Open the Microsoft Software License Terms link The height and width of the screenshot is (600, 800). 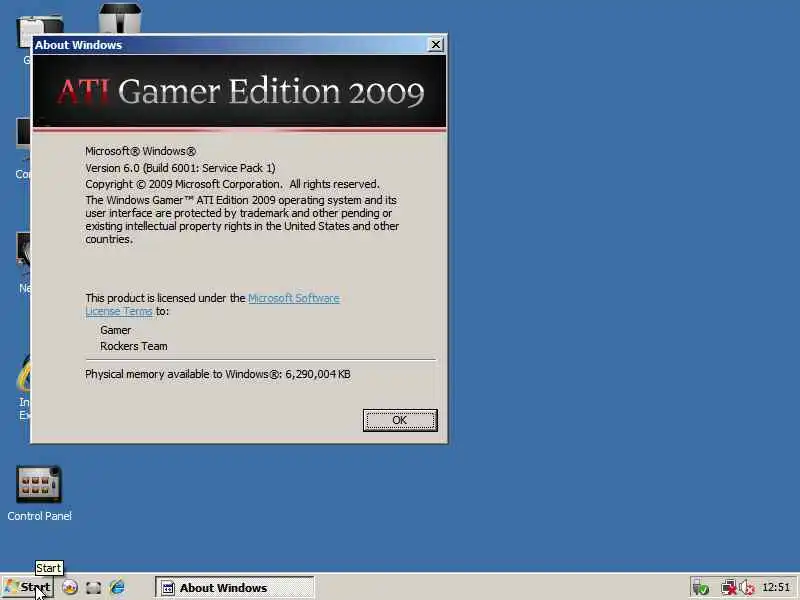(x=212, y=305)
